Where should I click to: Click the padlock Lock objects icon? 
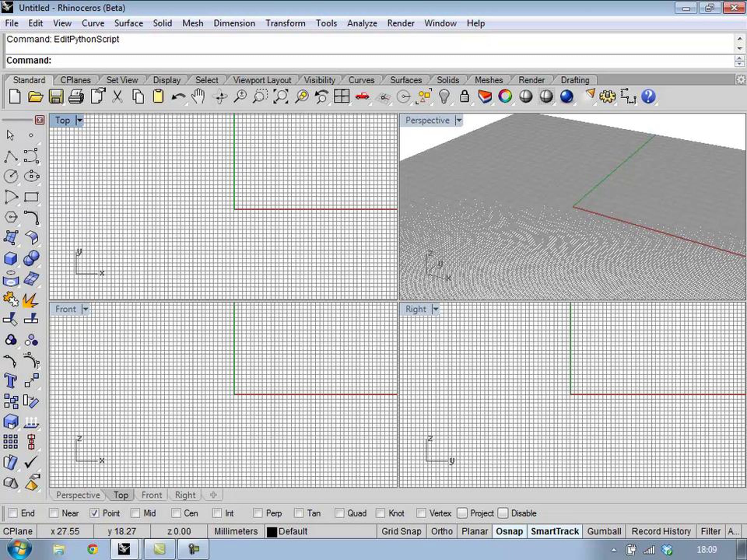(465, 96)
